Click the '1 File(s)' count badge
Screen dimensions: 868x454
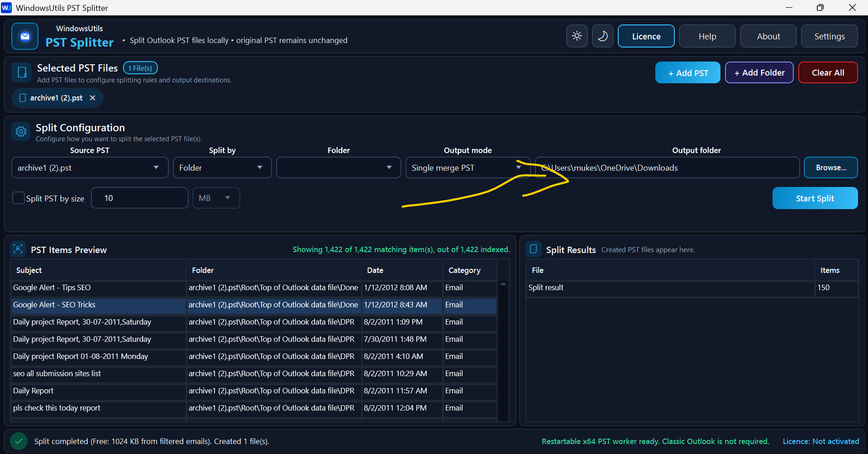tap(140, 68)
